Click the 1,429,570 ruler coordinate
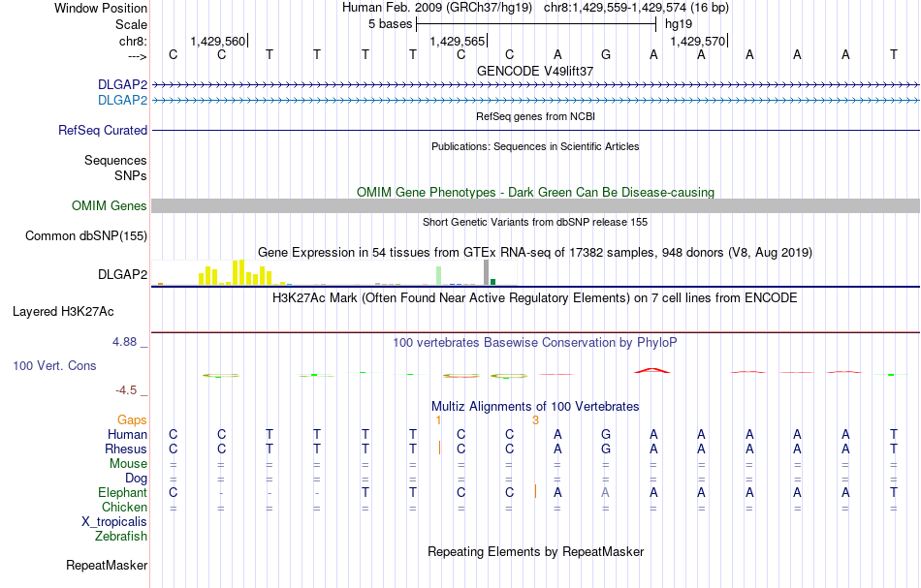Image resolution: width=921 pixels, height=588 pixels. click(x=698, y=41)
